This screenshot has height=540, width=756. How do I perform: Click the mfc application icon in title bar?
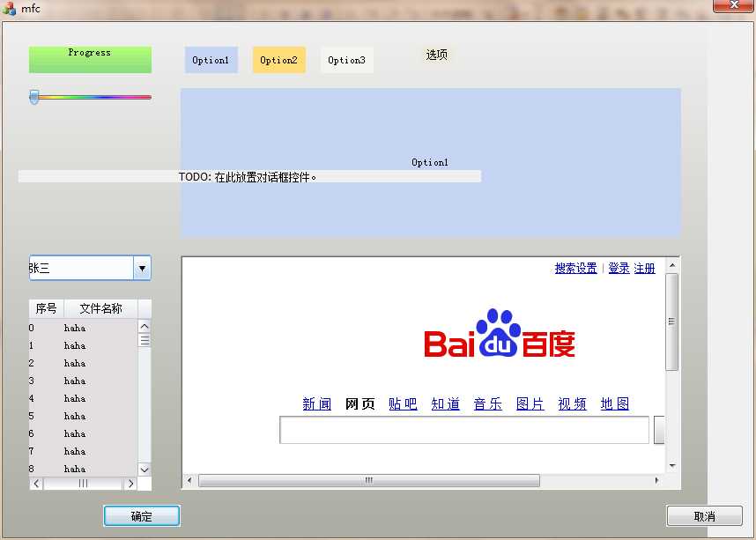(x=8, y=8)
